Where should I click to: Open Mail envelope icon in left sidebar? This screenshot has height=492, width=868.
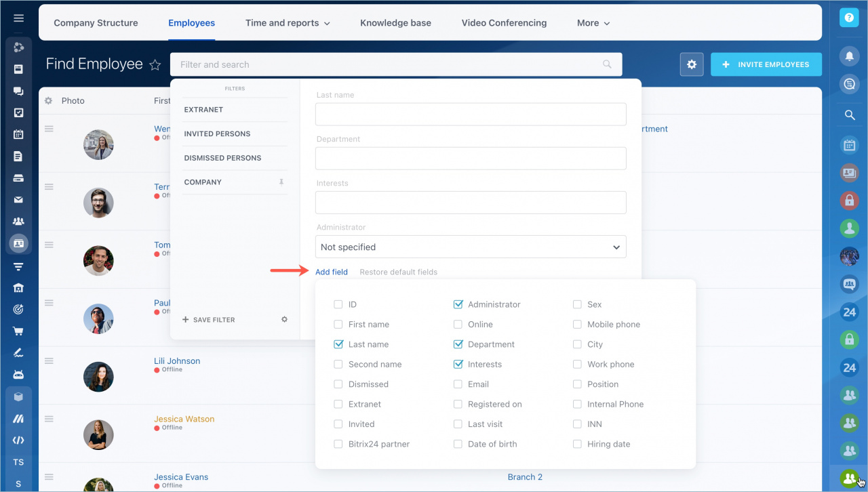(x=18, y=200)
